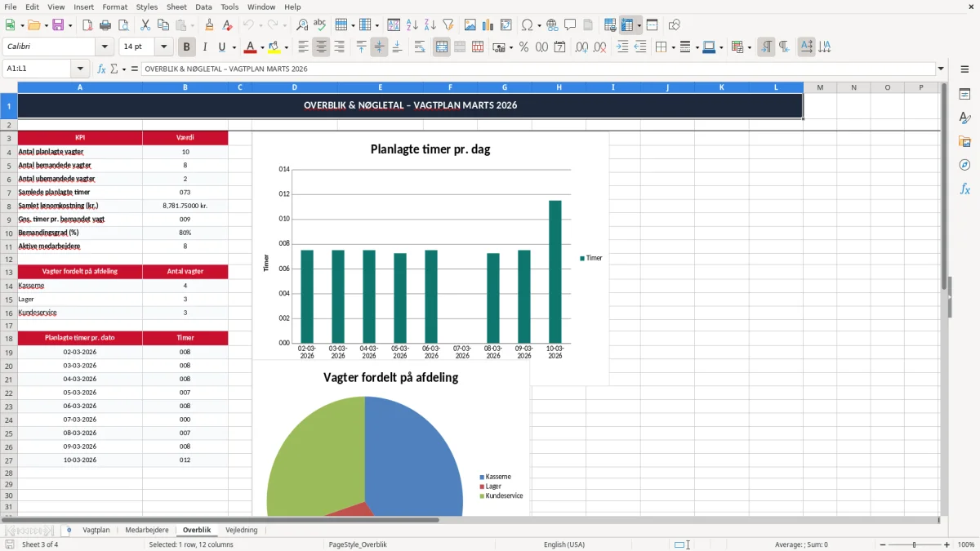Switch to the Medarbejdere sheet tab
The width and height of the screenshot is (980, 551).
[x=147, y=531]
